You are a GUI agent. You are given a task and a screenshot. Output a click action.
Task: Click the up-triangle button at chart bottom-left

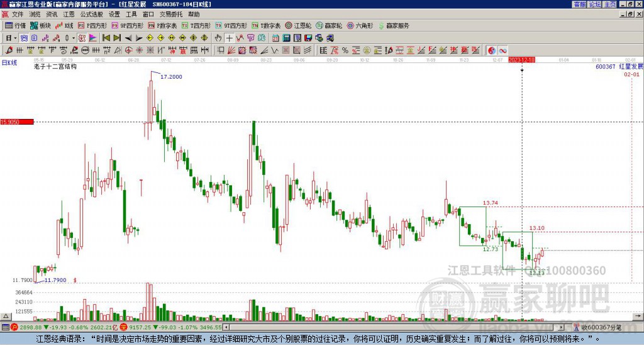coord(5,317)
